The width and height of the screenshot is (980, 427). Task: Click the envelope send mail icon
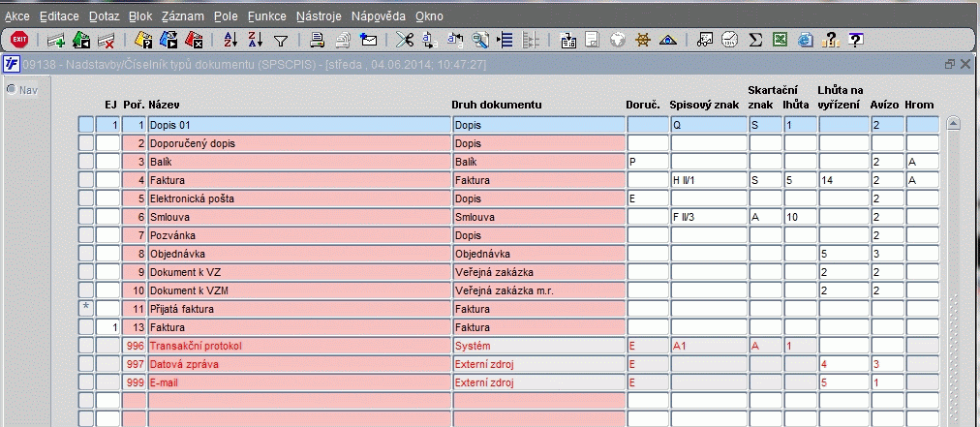pos(369,41)
